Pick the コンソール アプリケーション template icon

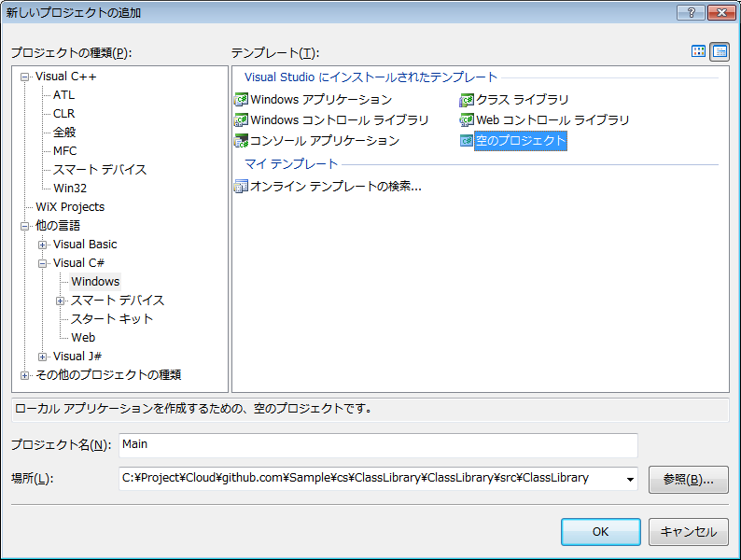[x=241, y=141]
